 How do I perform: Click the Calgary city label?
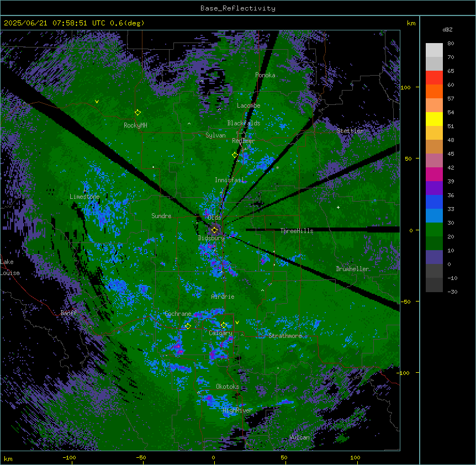221,333
